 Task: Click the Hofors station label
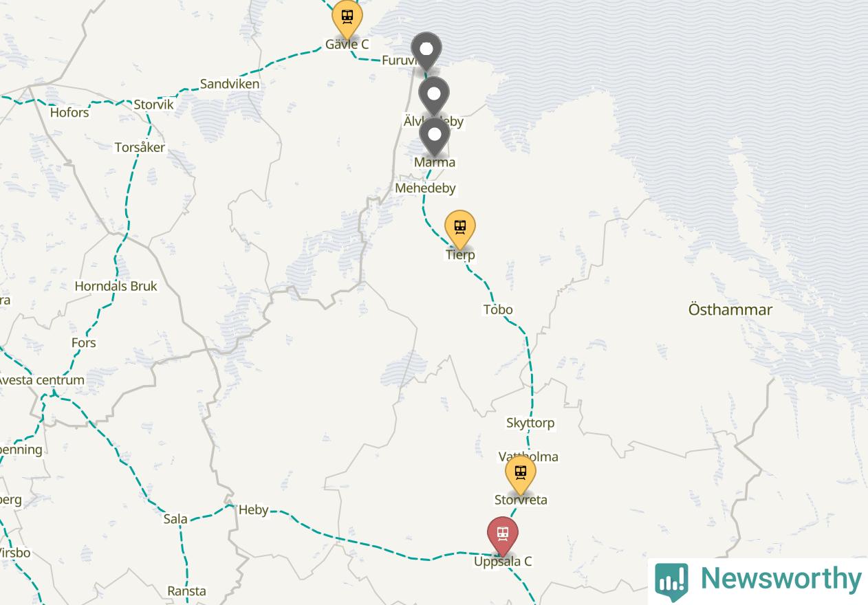tap(69, 112)
